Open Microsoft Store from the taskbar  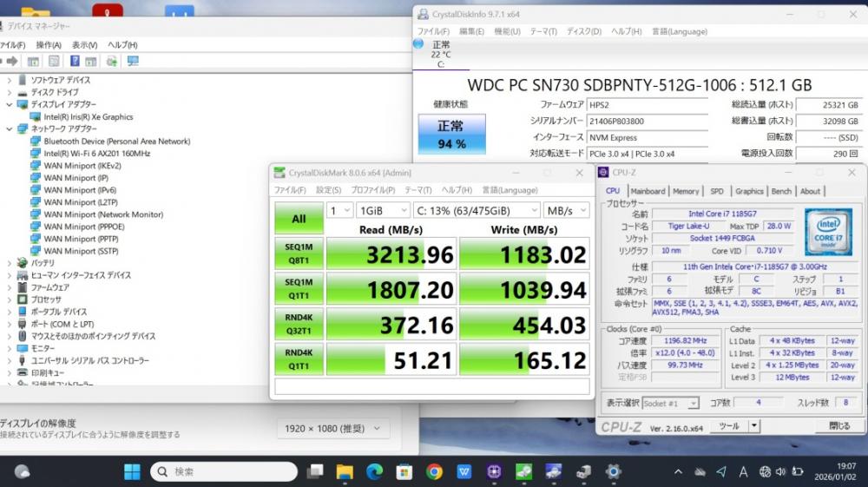coord(404,471)
